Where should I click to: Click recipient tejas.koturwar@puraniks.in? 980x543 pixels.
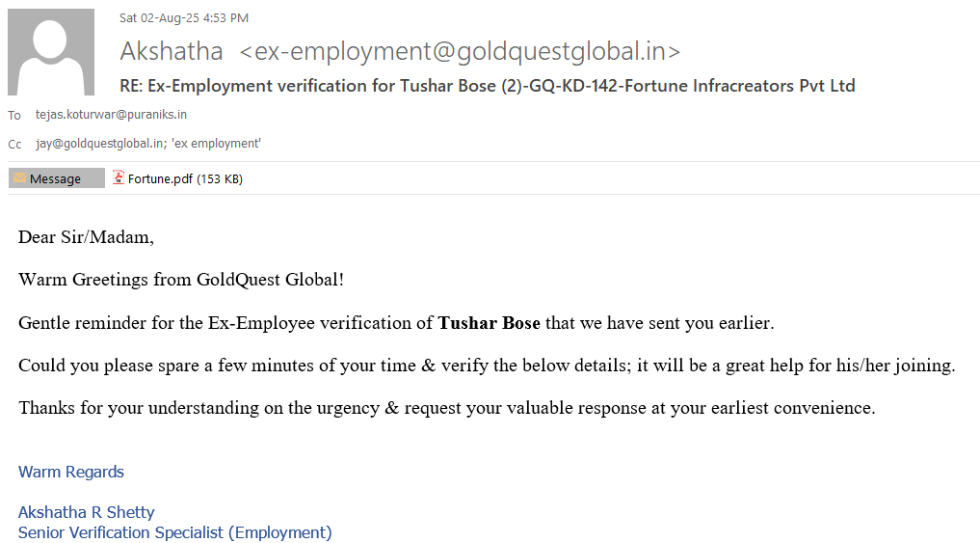[x=111, y=115]
